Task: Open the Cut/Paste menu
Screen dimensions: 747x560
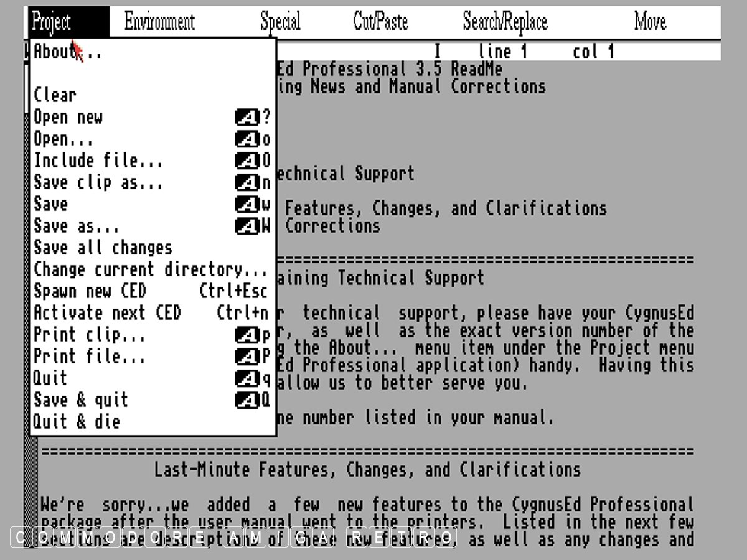Action: [380, 22]
